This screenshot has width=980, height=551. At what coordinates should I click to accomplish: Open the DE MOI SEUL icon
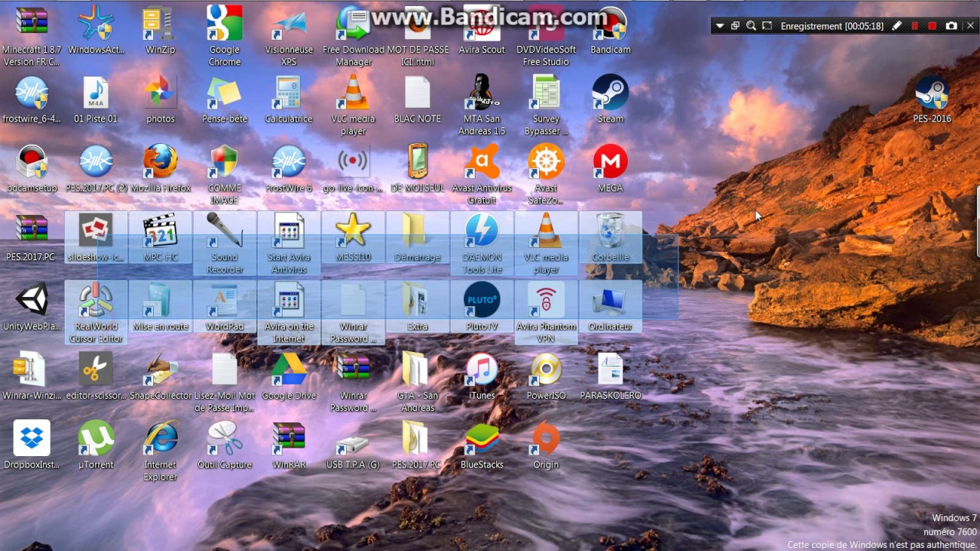click(x=417, y=161)
